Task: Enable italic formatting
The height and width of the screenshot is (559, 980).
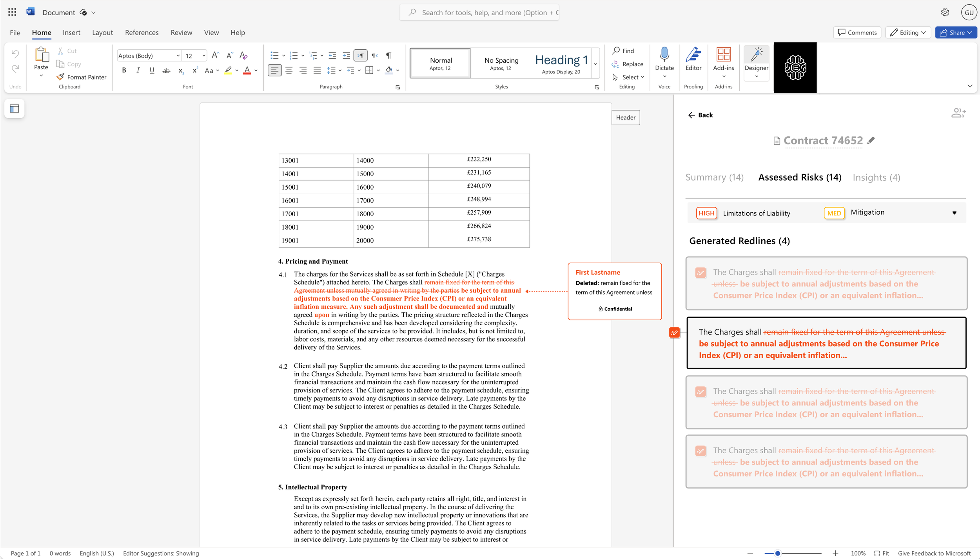Action: [x=138, y=71]
